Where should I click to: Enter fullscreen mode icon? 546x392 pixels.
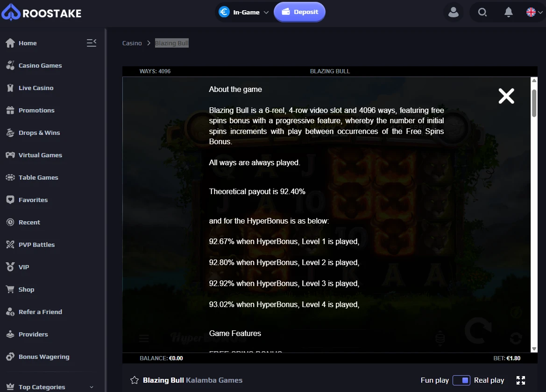(521, 380)
